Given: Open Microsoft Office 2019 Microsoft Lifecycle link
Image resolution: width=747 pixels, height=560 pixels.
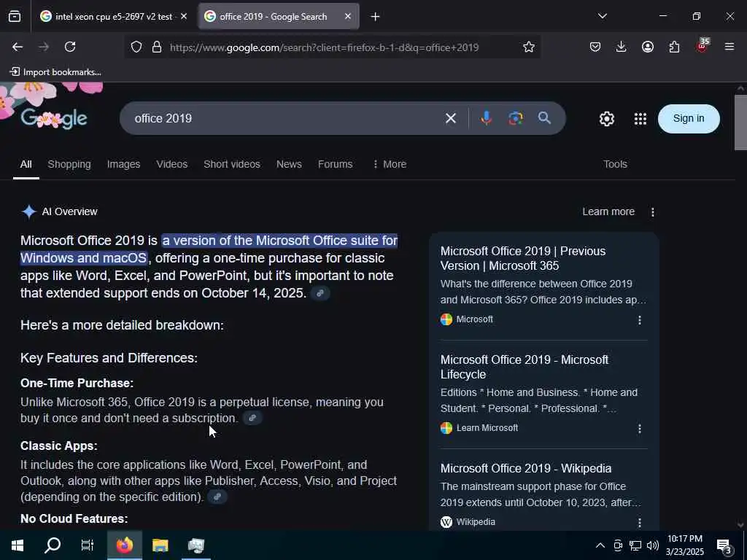Looking at the screenshot, I should click(524, 367).
